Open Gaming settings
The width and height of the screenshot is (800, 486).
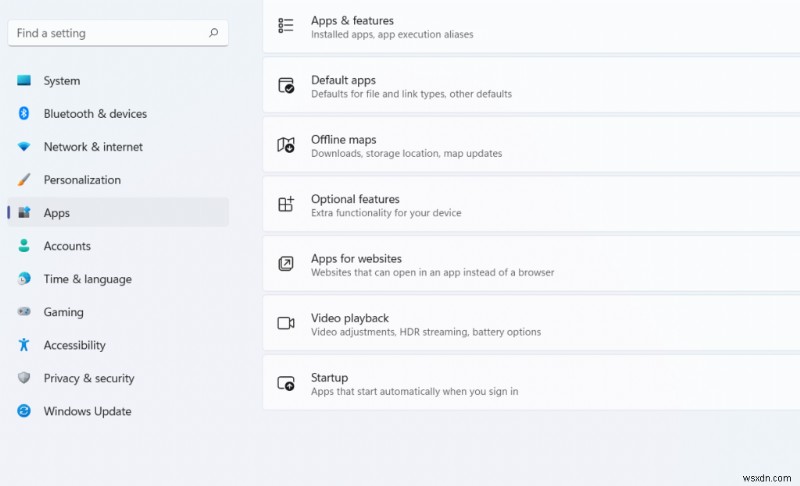pos(63,312)
